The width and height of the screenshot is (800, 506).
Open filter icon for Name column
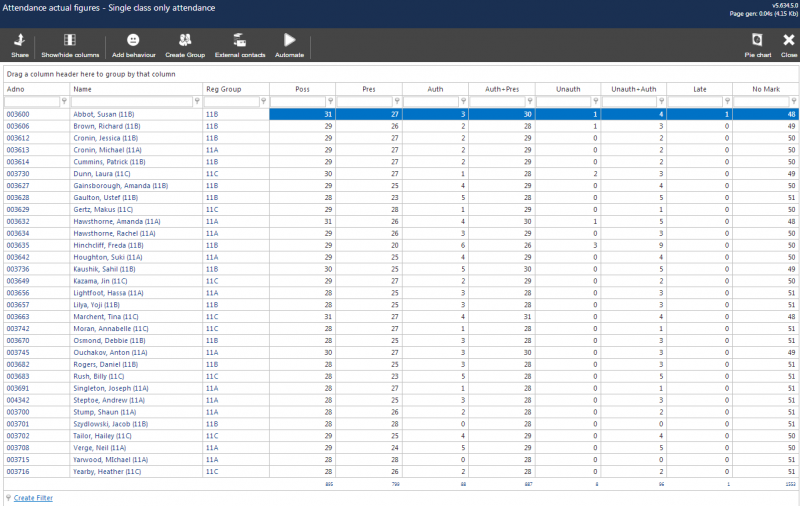197,101
